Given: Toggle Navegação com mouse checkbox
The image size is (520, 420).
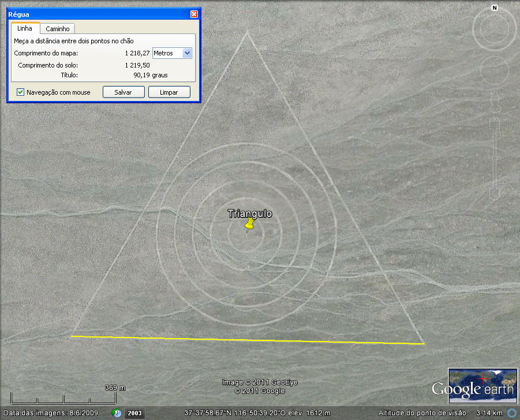Looking at the screenshot, I should coord(21,92).
